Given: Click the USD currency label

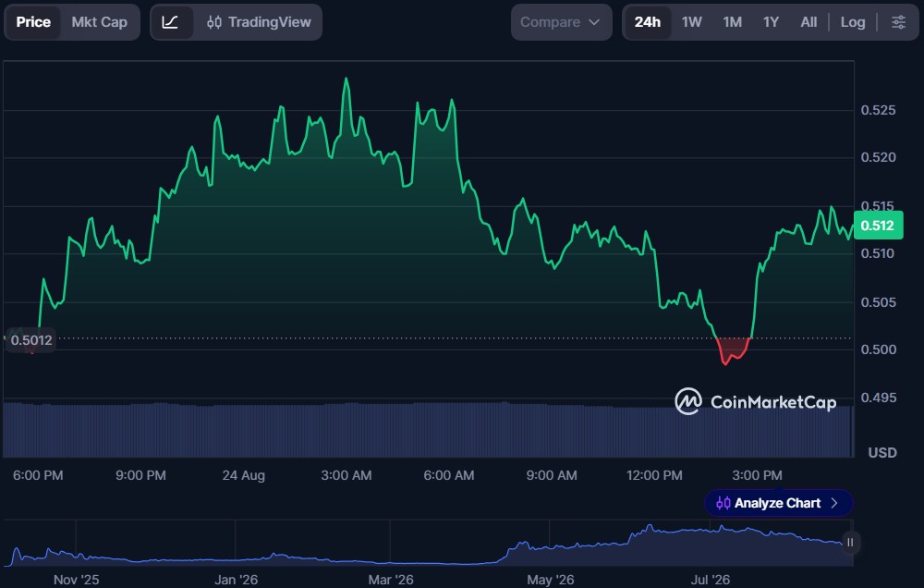Looking at the screenshot, I should pos(882,452).
